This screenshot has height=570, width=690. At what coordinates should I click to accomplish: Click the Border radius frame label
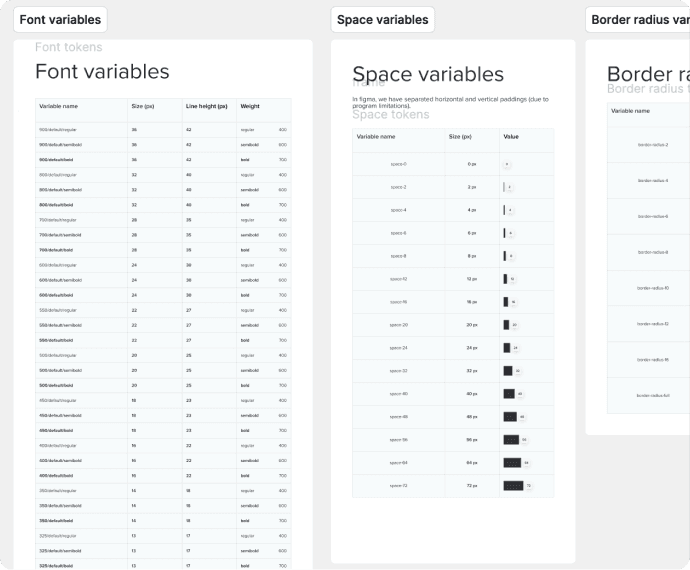[640, 20]
